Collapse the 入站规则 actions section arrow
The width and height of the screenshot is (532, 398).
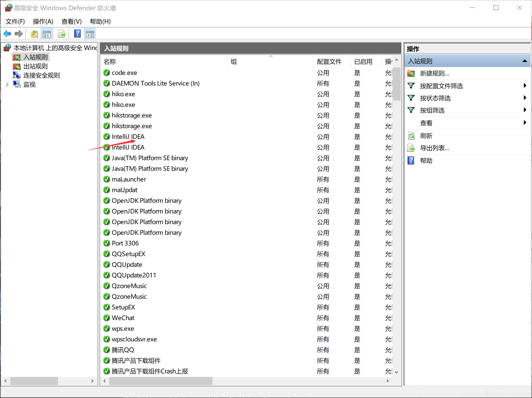tap(525, 61)
